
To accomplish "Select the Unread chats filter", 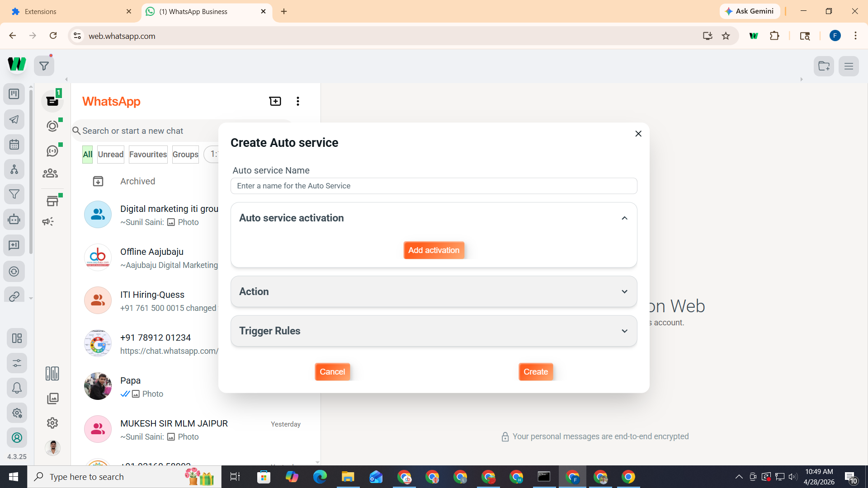I will pyautogui.click(x=111, y=155).
